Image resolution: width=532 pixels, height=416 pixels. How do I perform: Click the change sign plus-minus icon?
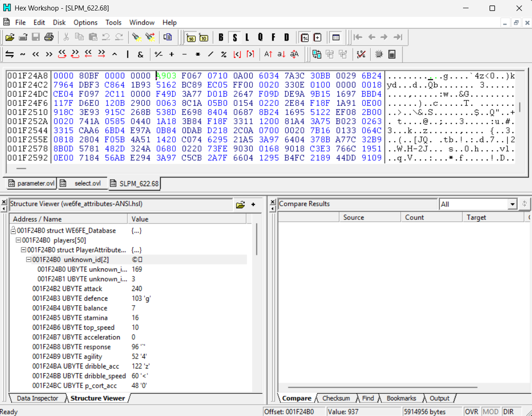(158, 54)
